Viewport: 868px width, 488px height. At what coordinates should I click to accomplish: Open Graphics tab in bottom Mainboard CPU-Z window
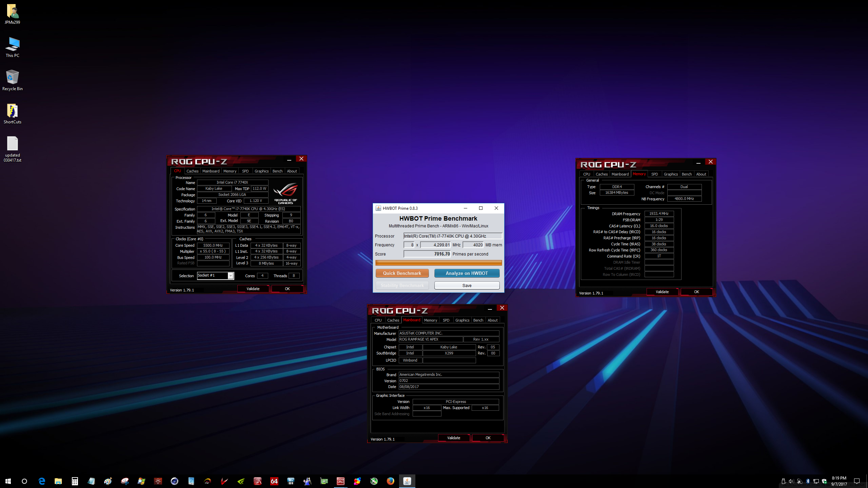coord(462,320)
